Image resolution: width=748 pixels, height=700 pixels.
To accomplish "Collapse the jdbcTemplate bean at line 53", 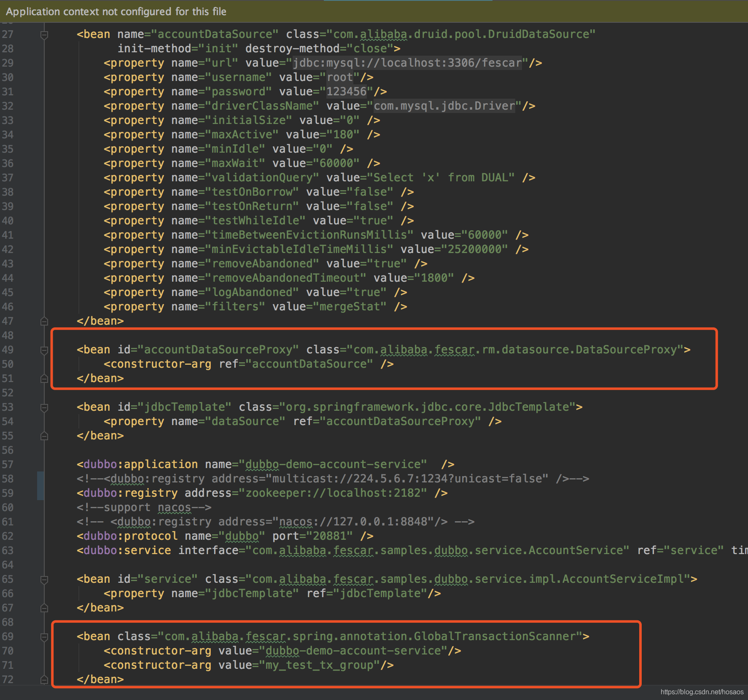I will pos(44,407).
